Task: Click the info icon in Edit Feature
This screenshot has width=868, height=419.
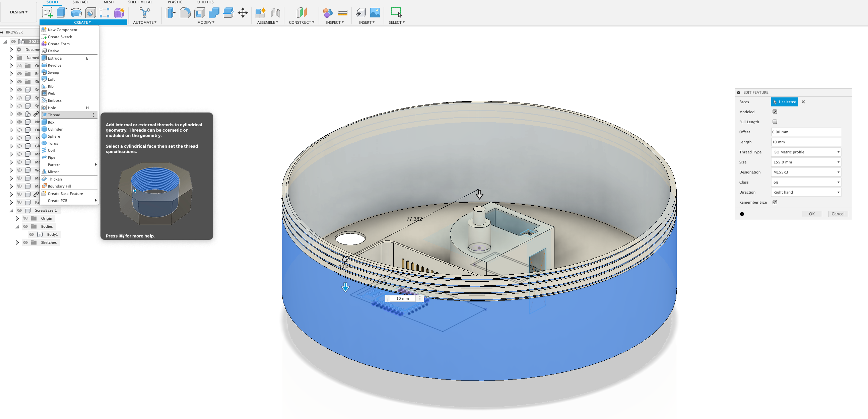Action: tap(742, 214)
